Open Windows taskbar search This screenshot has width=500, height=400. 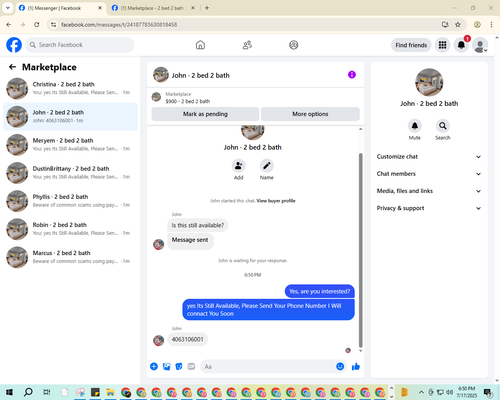point(28,392)
